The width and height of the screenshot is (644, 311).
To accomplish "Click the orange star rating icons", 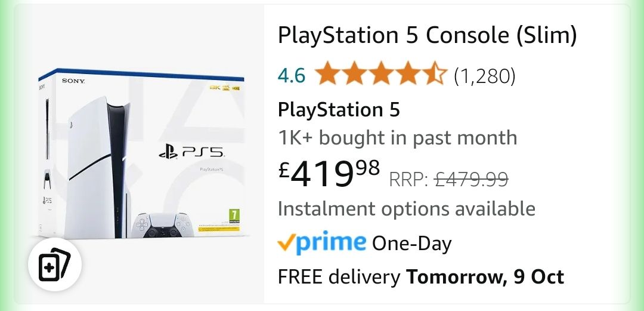I will 380,76.
